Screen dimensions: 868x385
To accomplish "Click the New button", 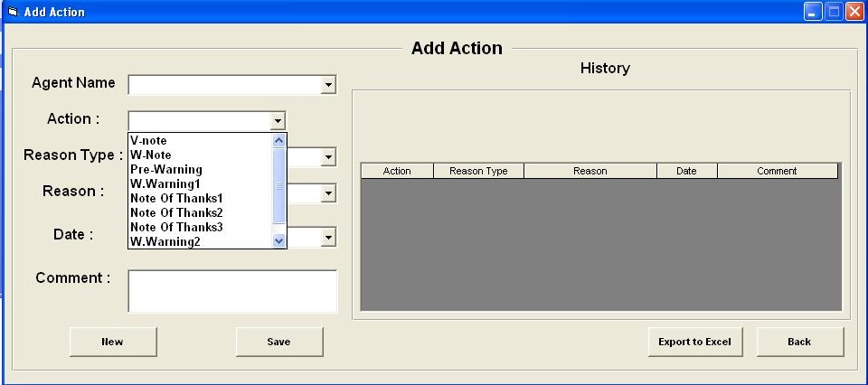I will coord(113,342).
